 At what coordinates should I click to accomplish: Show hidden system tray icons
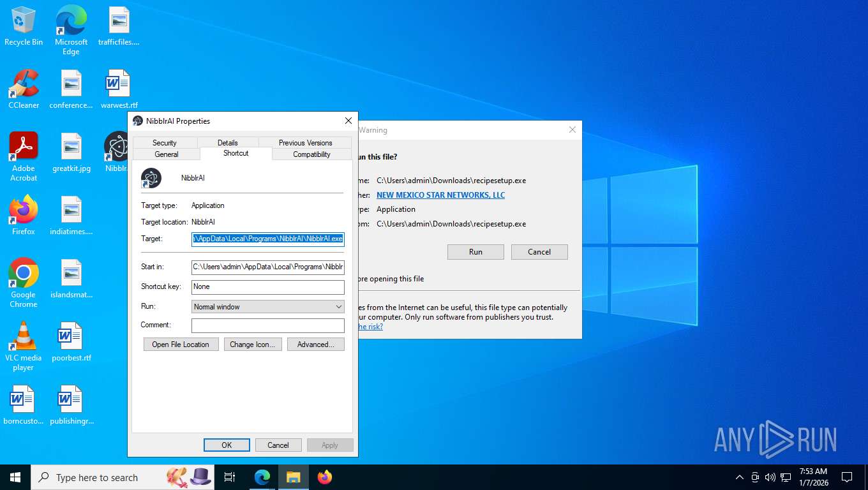(740, 477)
